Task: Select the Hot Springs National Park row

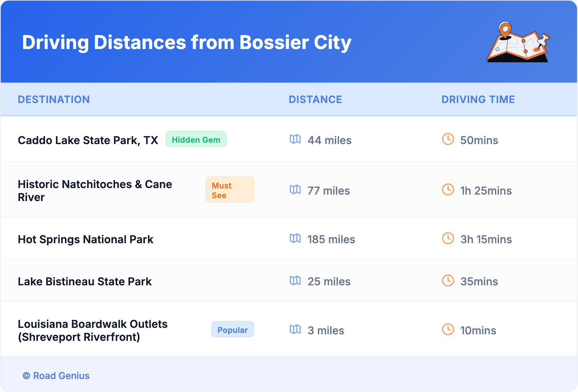Action: [x=86, y=240]
